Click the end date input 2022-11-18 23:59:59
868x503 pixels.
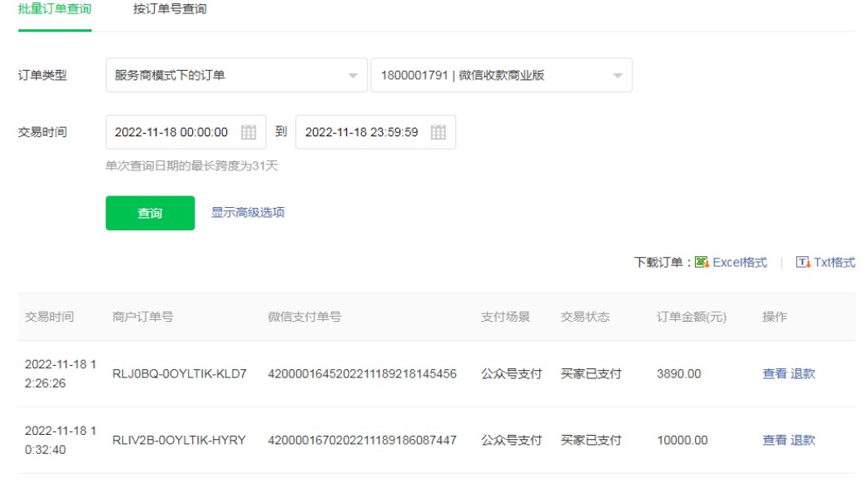(x=361, y=132)
